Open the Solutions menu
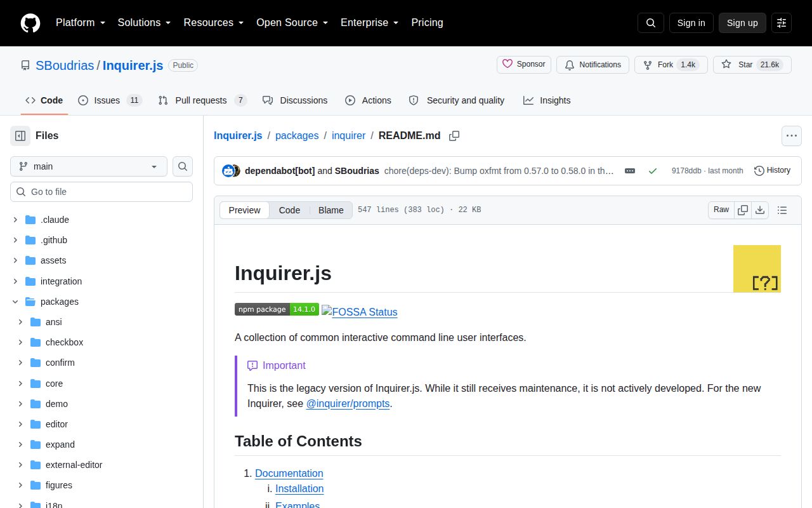Screen dimensions: 812x508 144,22
